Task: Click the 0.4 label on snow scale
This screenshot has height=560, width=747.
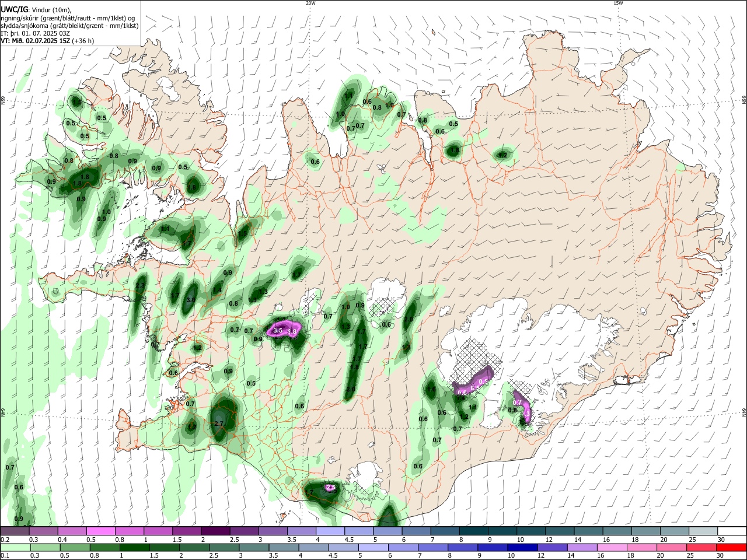Action: click(x=62, y=540)
